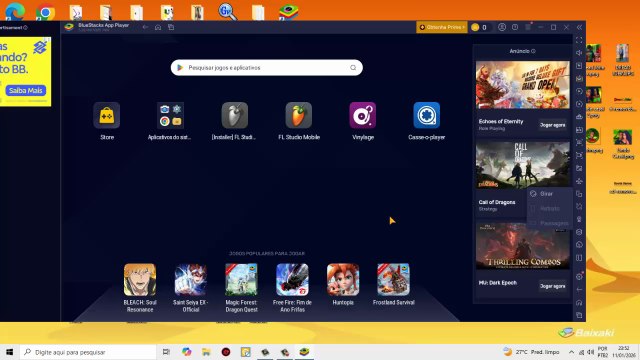Click the volume speaker icon in sidebar
The image size is (640, 360).
(579, 53)
